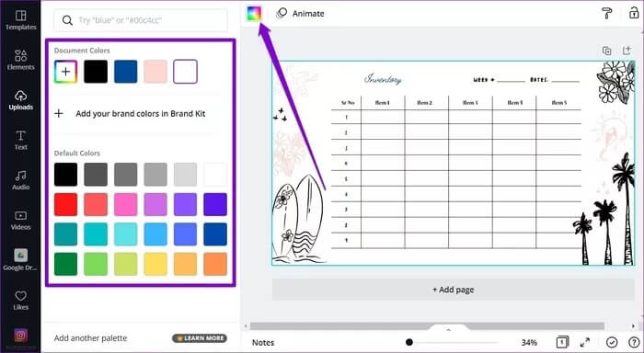Image resolution: width=644 pixels, height=353 pixels.
Task: Open the Elements sidebar tab
Action: click(20, 60)
